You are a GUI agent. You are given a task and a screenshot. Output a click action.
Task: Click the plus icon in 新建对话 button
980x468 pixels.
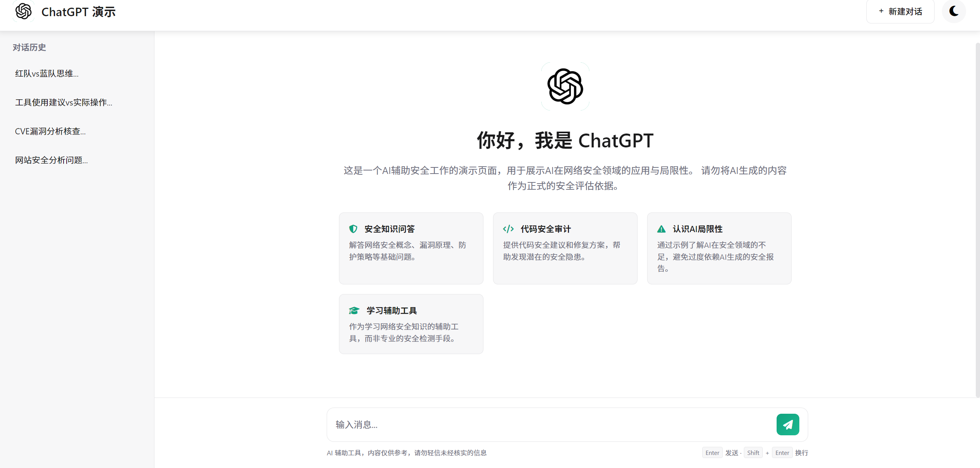coord(881,11)
